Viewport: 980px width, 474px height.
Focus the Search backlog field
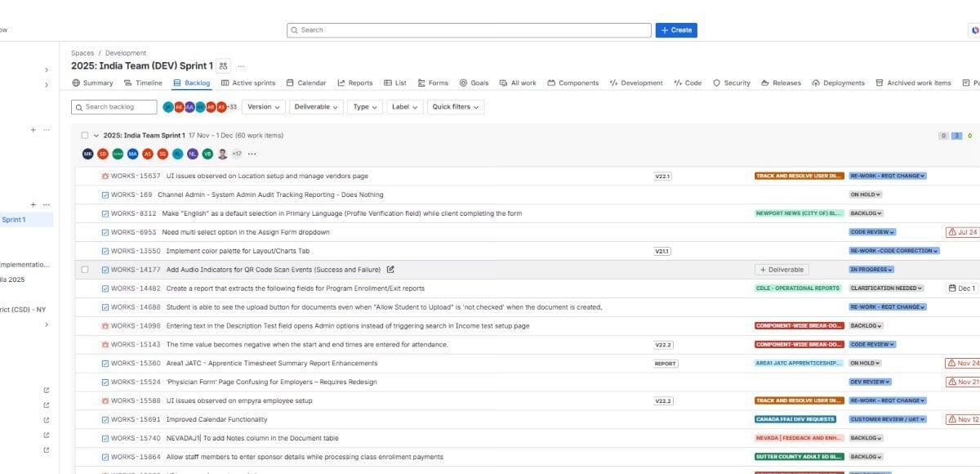[x=114, y=107]
